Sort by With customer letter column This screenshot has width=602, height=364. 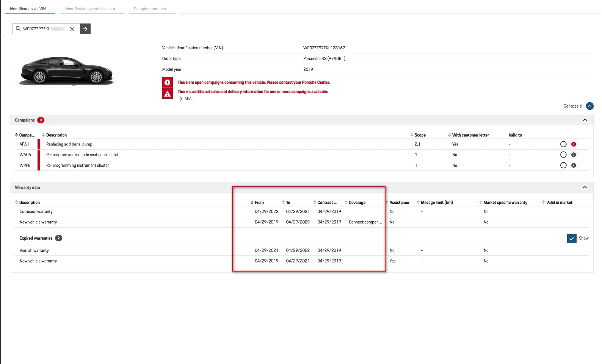point(468,135)
